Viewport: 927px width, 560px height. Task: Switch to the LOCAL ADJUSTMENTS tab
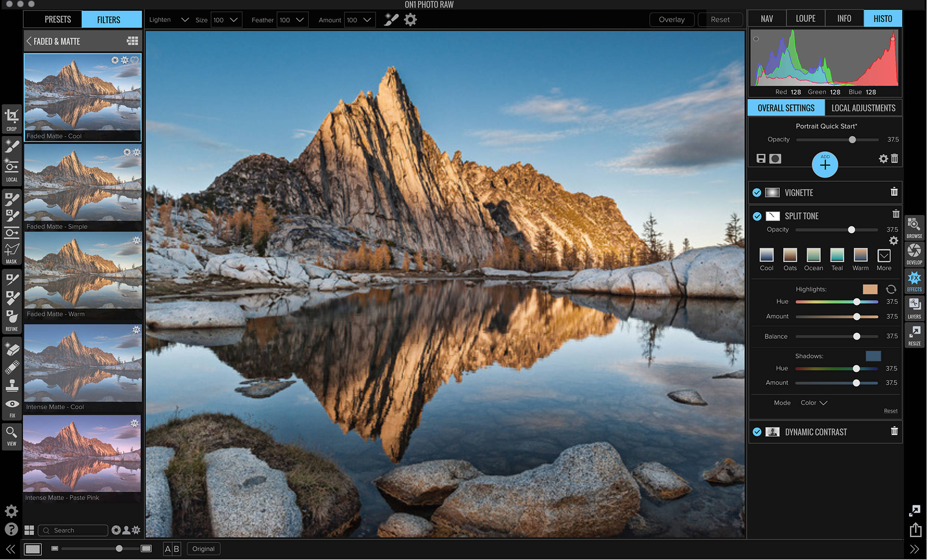click(864, 108)
